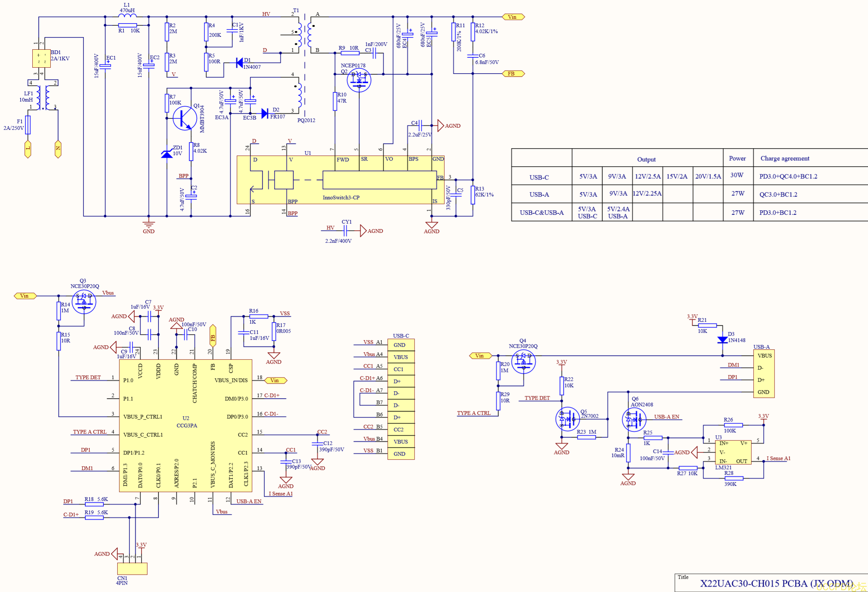The width and height of the screenshot is (868, 592).
Task: Click the 'InnoSwitch3-CP' label in U1
Action: (x=341, y=197)
